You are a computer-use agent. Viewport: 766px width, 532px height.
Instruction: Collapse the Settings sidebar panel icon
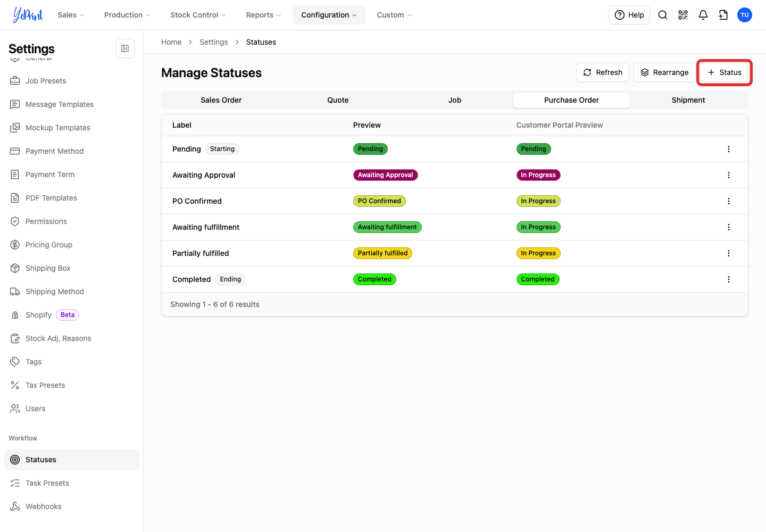pyautogui.click(x=125, y=48)
